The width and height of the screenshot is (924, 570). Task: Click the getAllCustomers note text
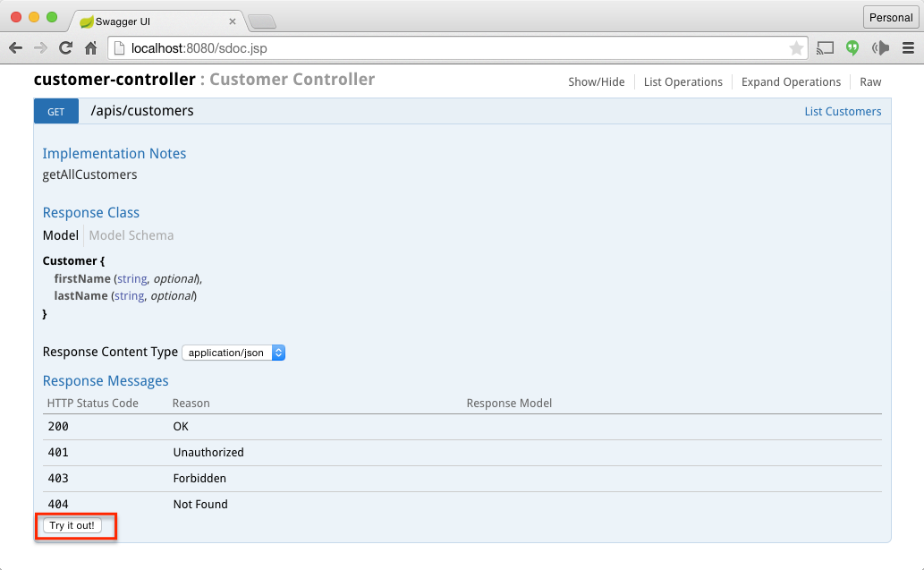[89, 174]
